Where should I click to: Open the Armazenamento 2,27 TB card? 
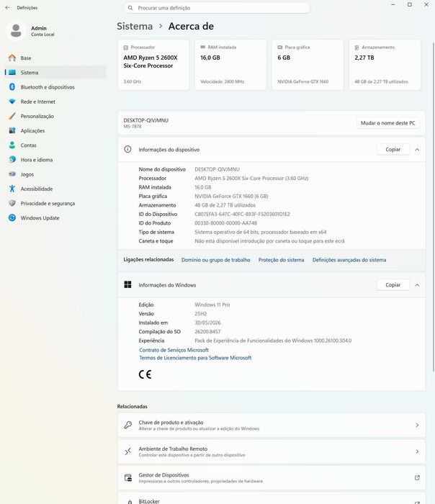385,65
